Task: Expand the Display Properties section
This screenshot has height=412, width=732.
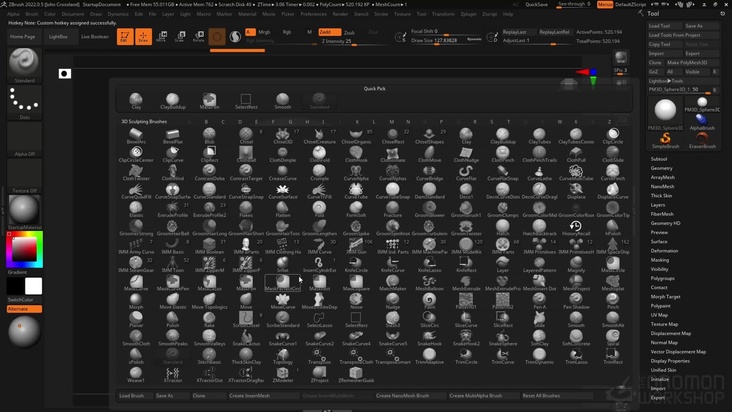Action: [670, 361]
